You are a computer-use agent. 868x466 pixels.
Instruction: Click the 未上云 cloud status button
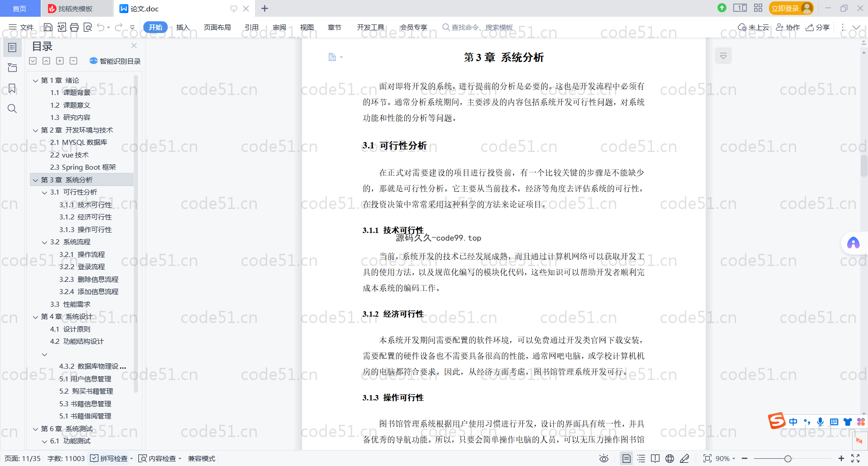tap(753, 27)
